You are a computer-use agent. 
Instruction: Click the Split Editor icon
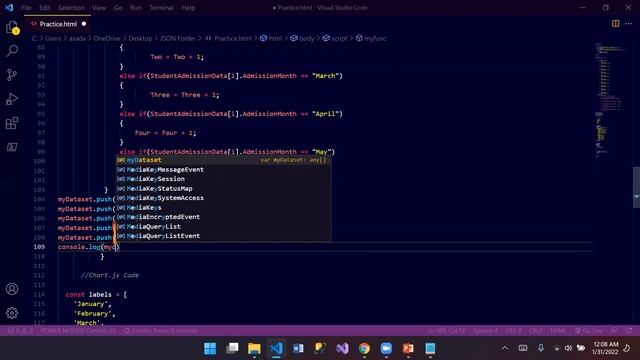616,24
